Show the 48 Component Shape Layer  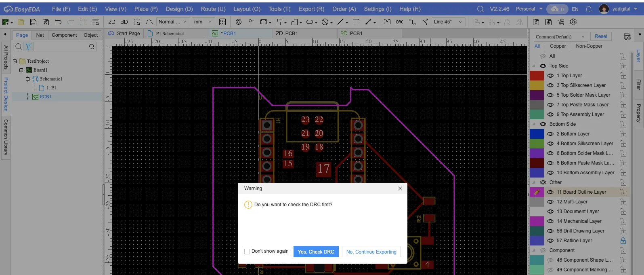pos(550,260)
